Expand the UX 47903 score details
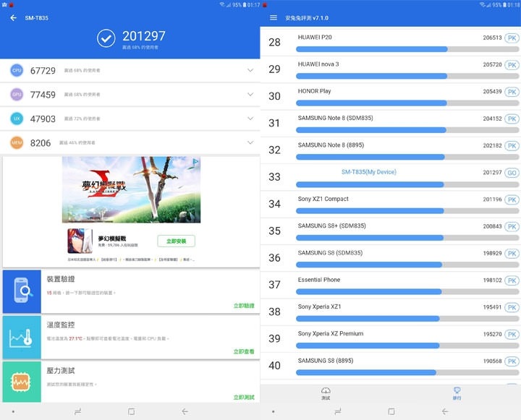Viewport: 521px width, 420px height. [250, 119]
